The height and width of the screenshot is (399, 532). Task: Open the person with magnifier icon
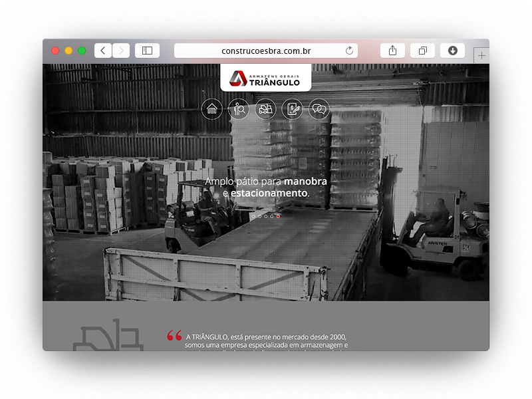pyautogui.click(x=239, y=109)
